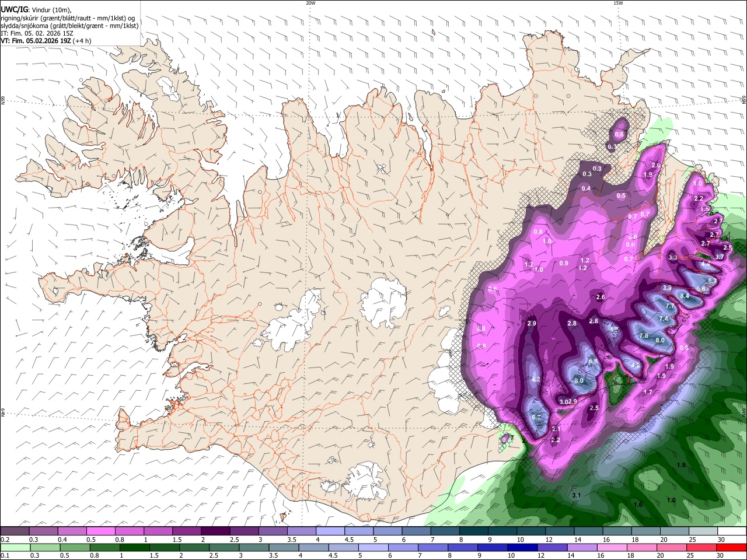Image resolution: width=747 pixels, height=560 pixels.
Task: Click the 3.9 precipitation value on the map
Action: [667, 288]
